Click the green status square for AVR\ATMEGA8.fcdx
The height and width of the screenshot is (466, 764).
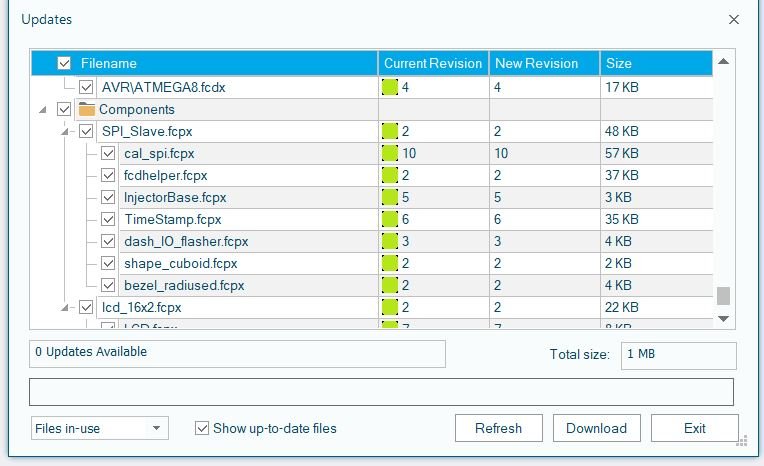point(390,87)
